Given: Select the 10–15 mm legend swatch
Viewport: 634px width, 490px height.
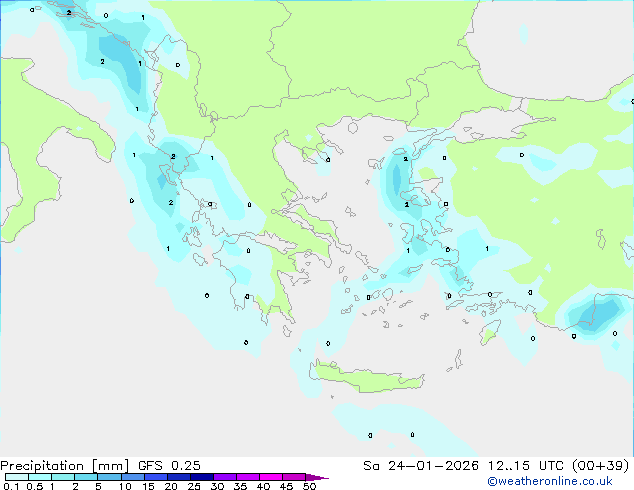Looking at the screenshot, I should pos(132,477).
